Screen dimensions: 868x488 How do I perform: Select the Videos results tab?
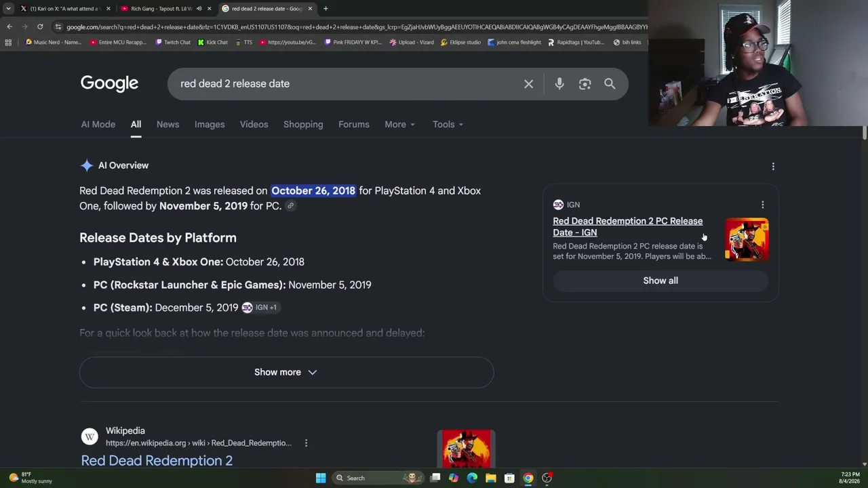coord(254,125)
